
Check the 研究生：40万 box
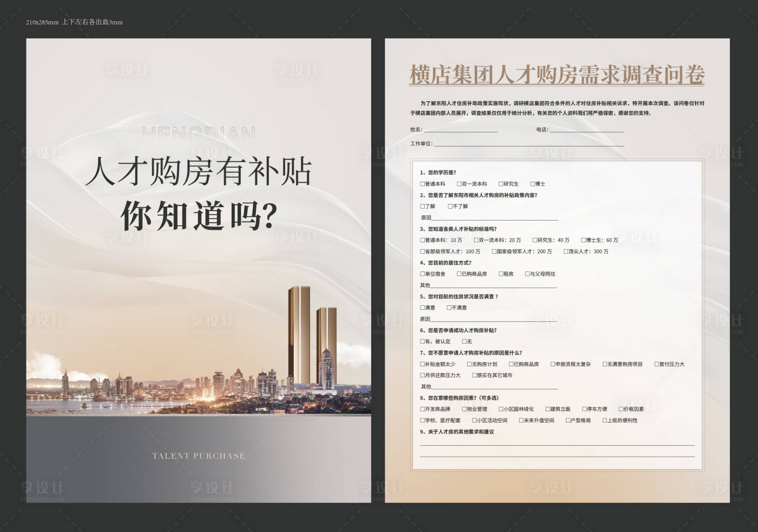[x=535, y=240]
